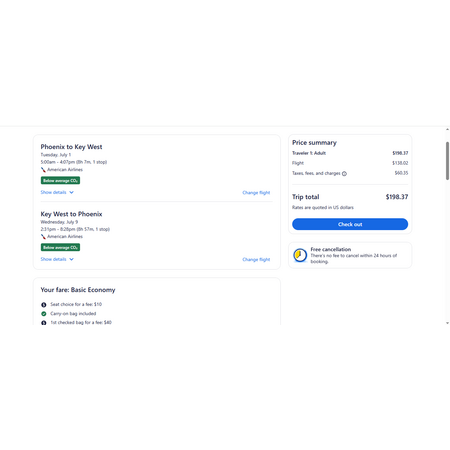The width and height of the screenshot is (450, 450).
Task: Click chevron beside outbound Show details
Action: point(71,192)
